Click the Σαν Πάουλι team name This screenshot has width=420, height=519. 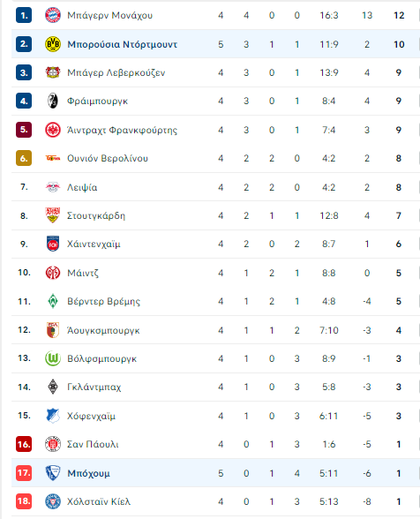(93, 444)
